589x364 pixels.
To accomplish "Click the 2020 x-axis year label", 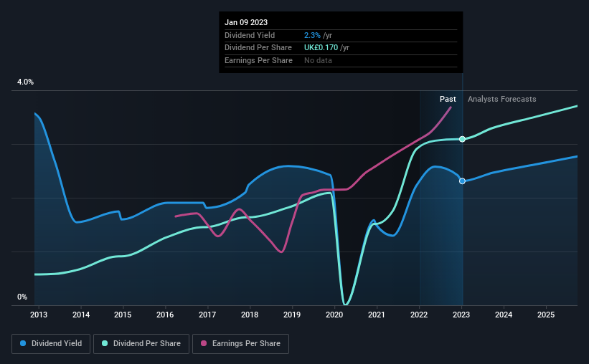I will coord(334,315).
